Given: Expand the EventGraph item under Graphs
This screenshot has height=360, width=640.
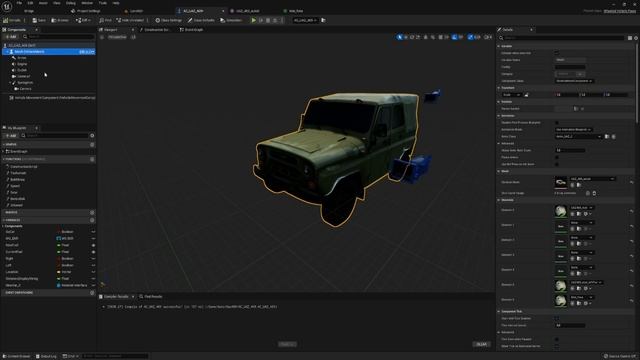Looking at the screenshot, I should (x=4, y=151).
